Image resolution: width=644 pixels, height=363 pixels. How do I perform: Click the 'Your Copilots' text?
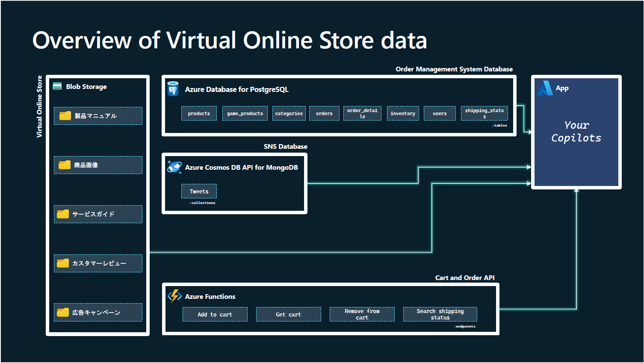point(576,132)
